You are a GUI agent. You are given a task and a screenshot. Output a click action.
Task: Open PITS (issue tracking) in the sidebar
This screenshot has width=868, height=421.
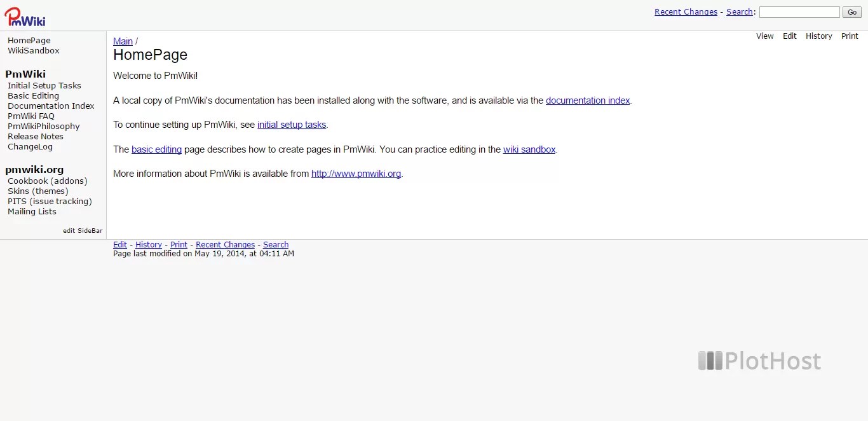tap(50, 202)
